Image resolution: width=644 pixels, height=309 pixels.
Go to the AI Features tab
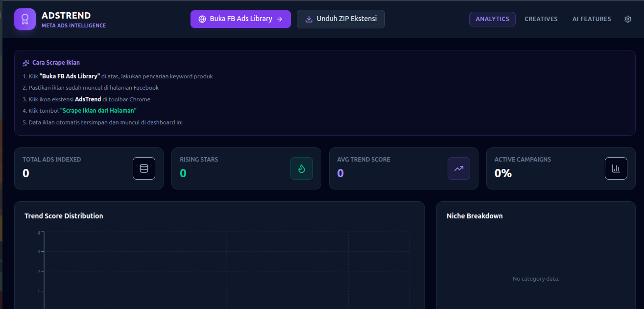click(592, 19)
